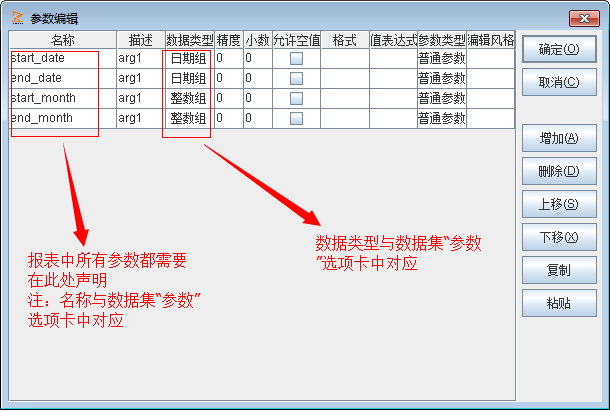Move the parameter up with 上移(S)
This screenshot has height=410, width=610.
click(559, 204)
